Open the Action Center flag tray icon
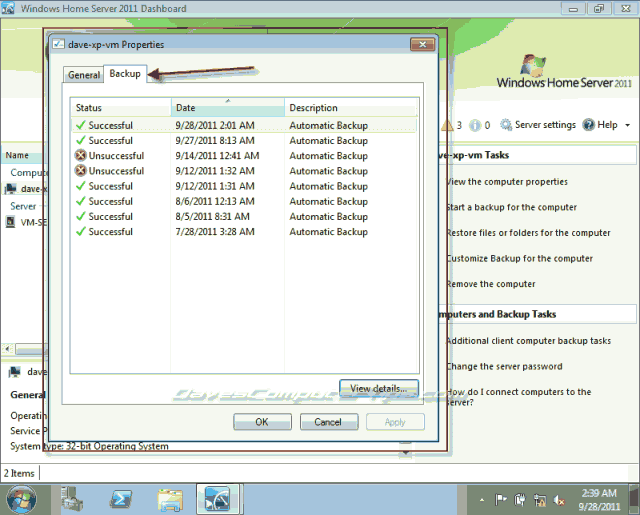 (500, 500)
